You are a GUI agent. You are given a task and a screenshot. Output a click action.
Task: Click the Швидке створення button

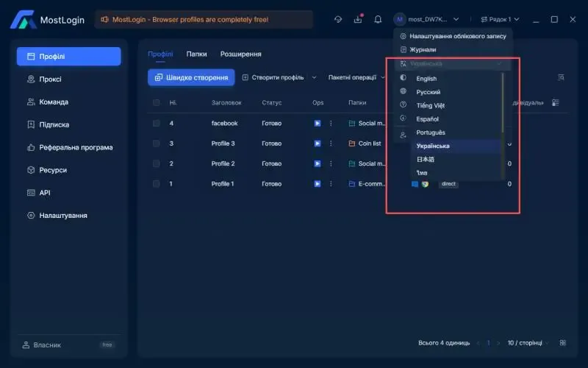[191, 77]
